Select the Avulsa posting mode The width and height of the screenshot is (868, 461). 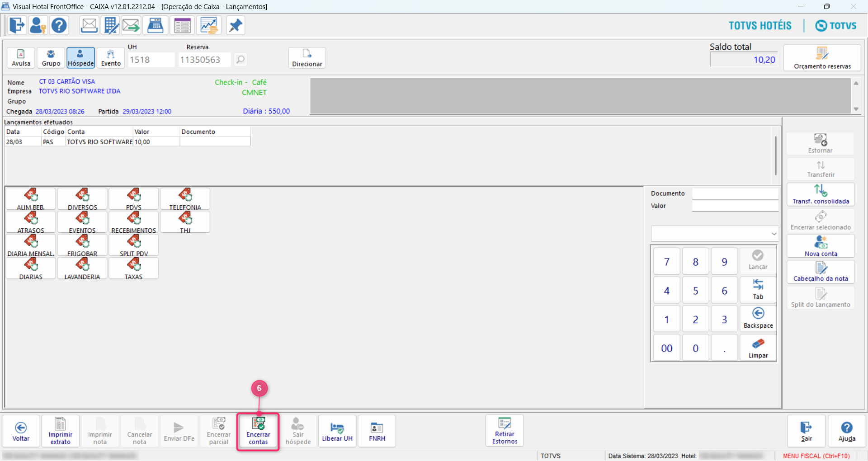click(x=21, y=58)
